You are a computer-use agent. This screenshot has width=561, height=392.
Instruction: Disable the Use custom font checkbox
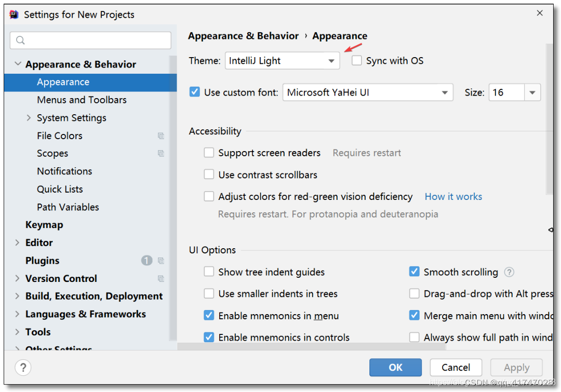point(195,92)
